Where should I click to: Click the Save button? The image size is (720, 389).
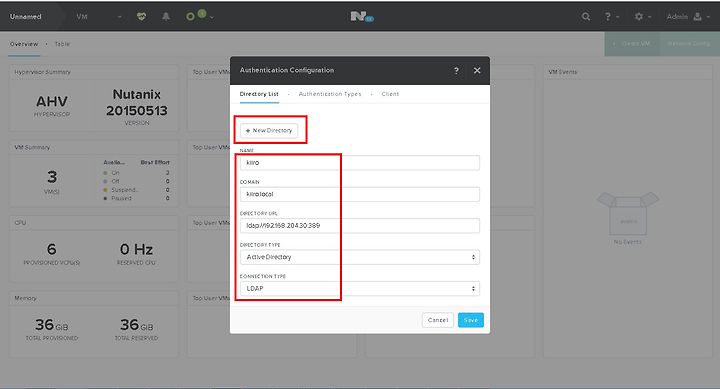click(x=471, y=320)
